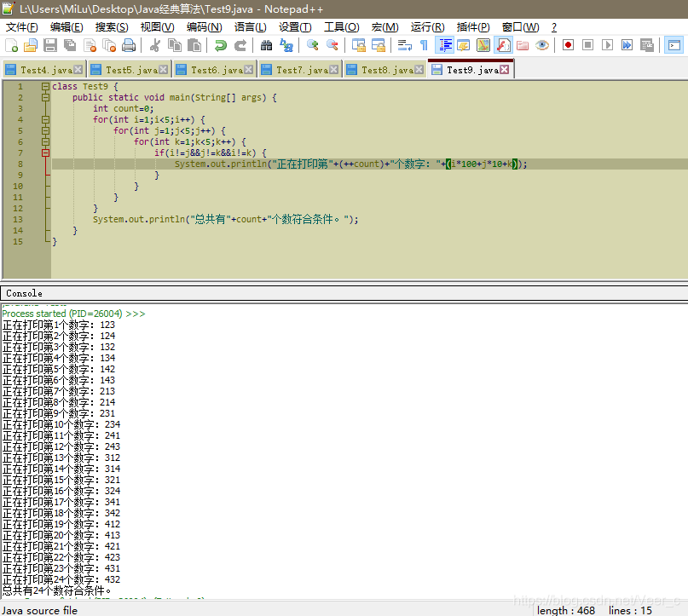688x616 pixels.
Task: Open the 编码(N) menu
Action: tap(204, 27)
